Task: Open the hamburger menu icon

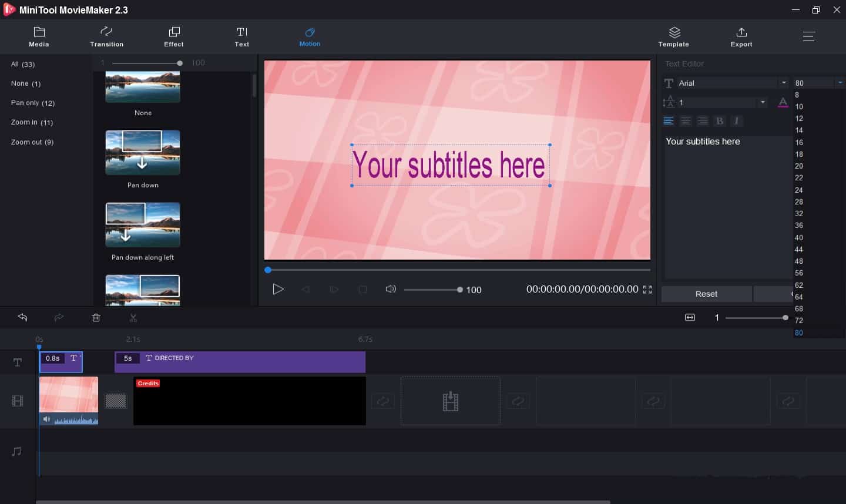Action: coord(808,36)
